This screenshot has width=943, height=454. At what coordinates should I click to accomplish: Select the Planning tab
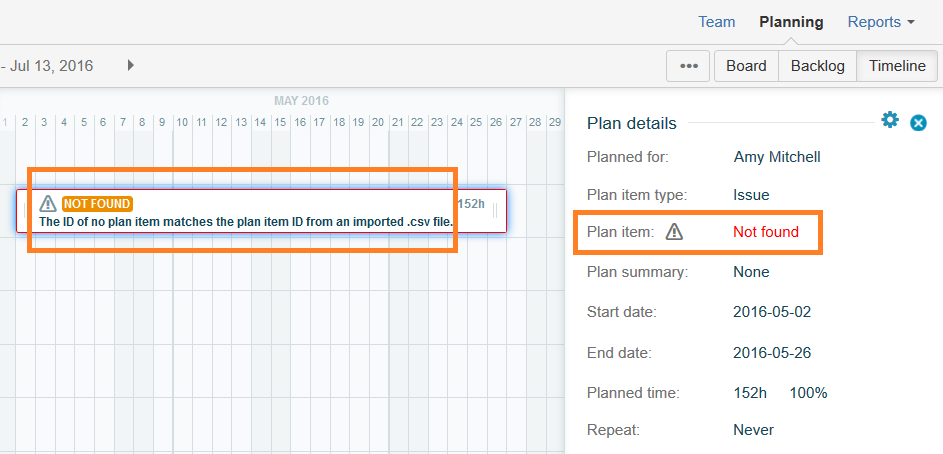click(791, 22)
